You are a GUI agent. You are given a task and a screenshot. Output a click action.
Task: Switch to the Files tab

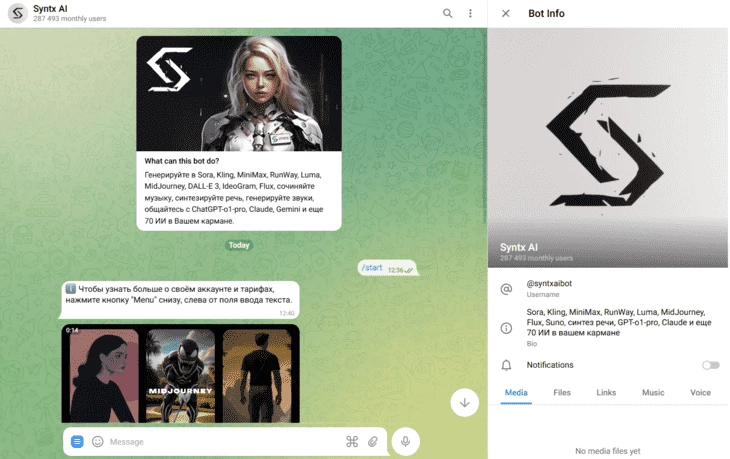(562, 392)
